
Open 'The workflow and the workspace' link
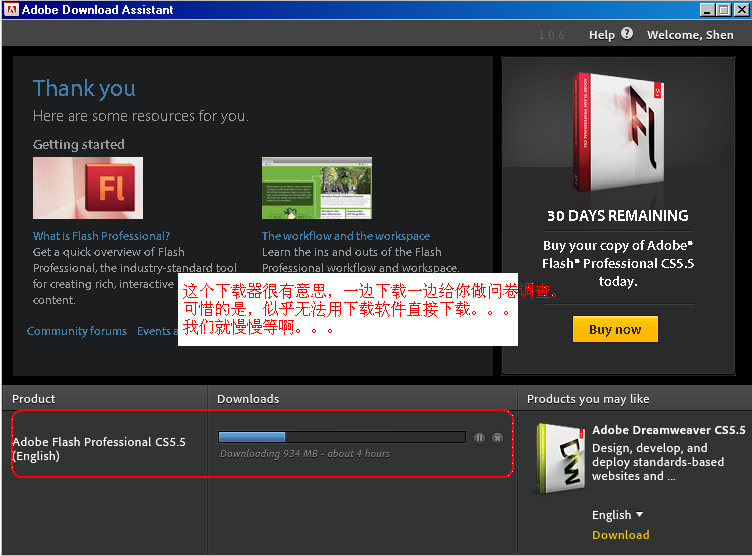coord(346,236)
